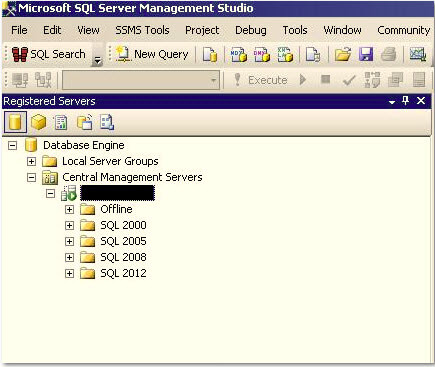
Task: Click the Save floppy disk icon
Action: click(x=366, y=54)
